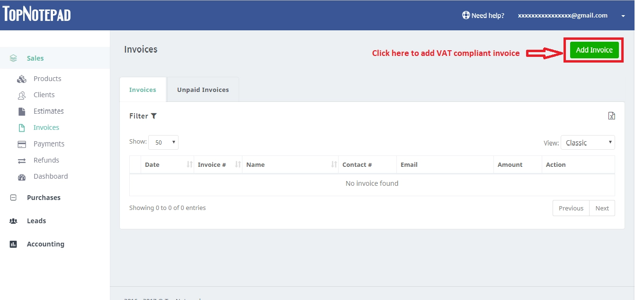Click the Payments card icon

22,144
